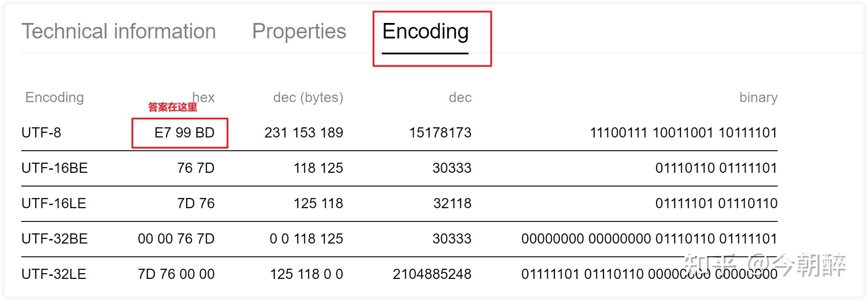Select UTF-16LE hex value 7D 76
Viewport: 868px width, 301px height.
pos(196,203)
